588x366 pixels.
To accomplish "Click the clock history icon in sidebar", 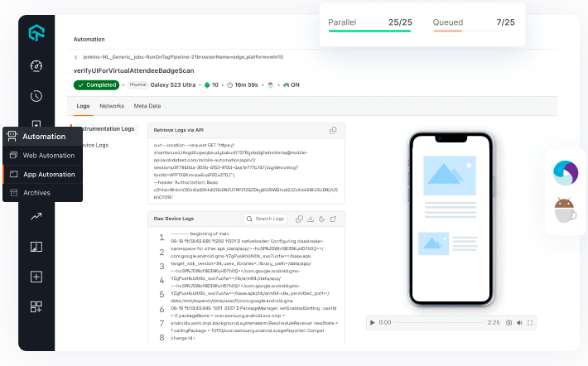I will 36,96.
